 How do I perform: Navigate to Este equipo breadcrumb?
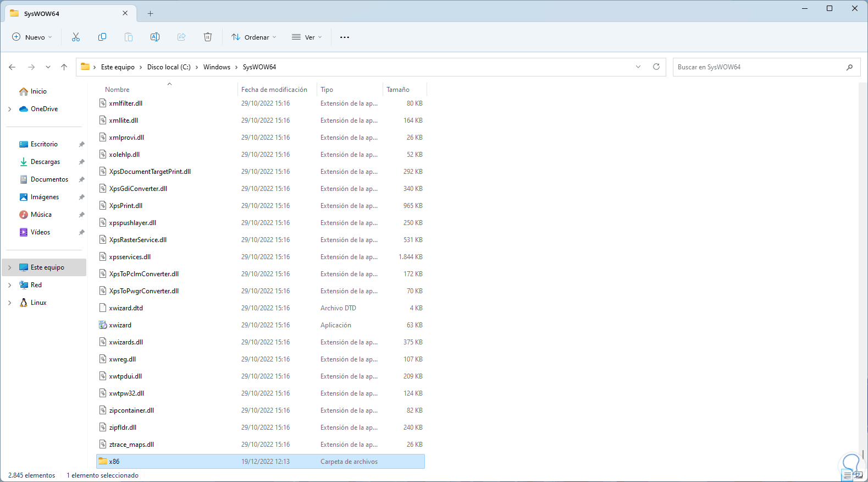118,67
